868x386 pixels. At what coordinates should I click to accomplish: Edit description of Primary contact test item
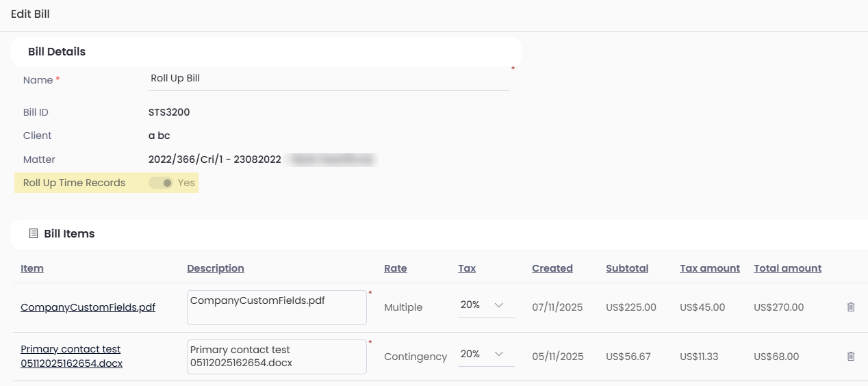[277, 357]
